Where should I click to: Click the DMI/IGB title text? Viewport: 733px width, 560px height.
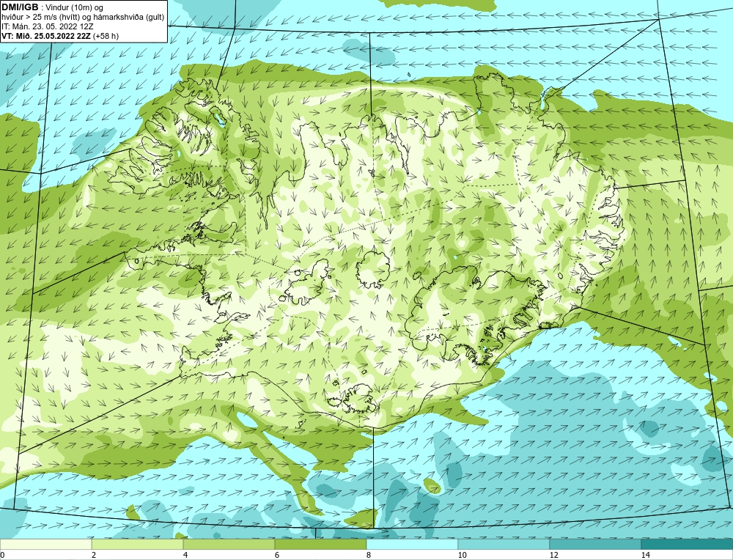pos(20,7)
